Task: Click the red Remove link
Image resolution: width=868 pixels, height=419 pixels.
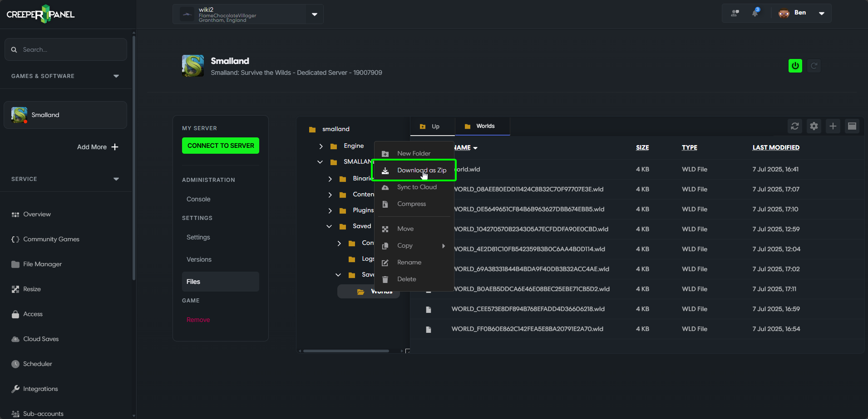Action: 198,320
